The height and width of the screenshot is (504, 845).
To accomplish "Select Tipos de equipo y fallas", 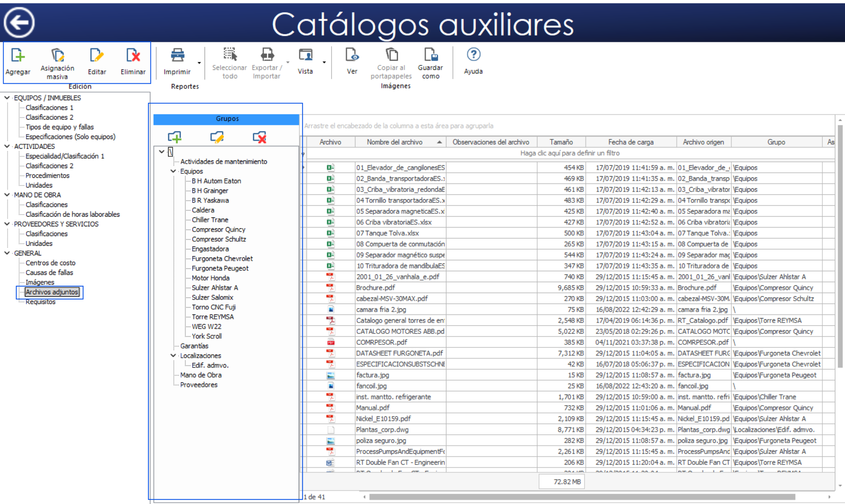I will coord(59,127).
